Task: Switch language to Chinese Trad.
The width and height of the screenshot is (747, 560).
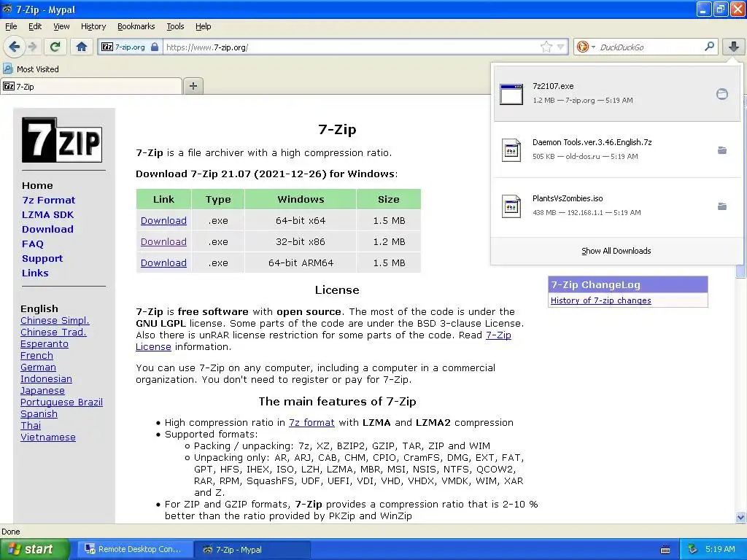Action: pyautogui.click(x=53, y=332)
